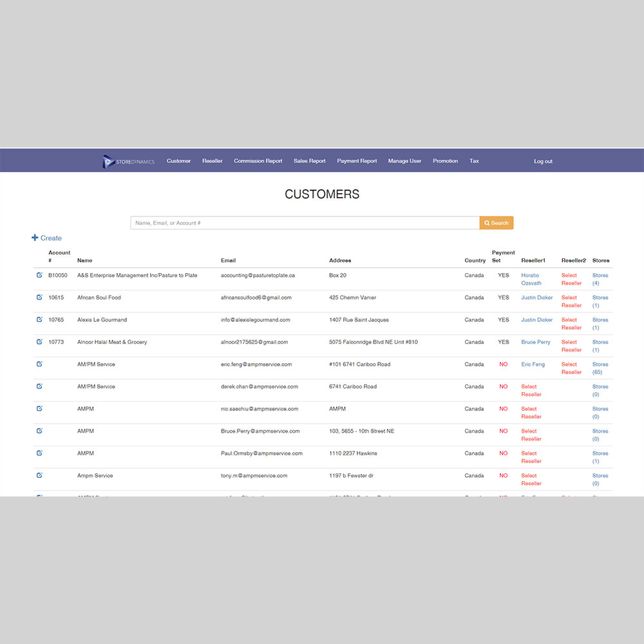Open the Manage User menu
The image size is (644, 644).
pyautogui.click(x=404, y=161)
